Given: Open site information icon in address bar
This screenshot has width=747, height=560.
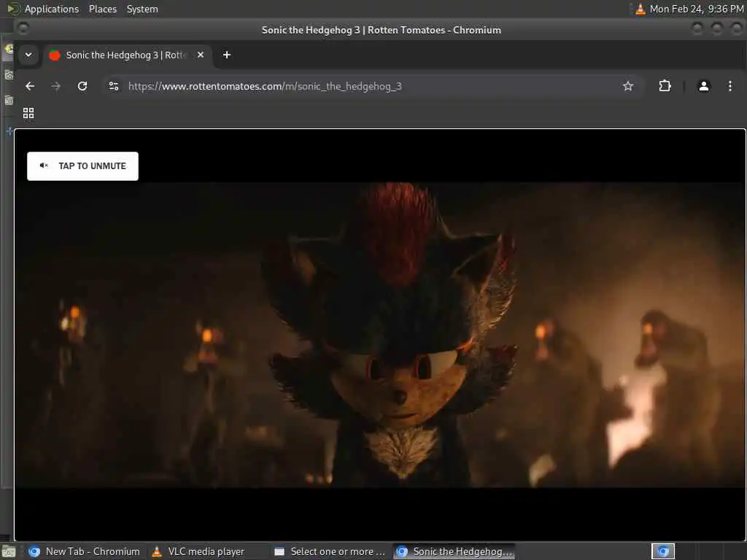Looking at the screenshot, I should (114, 86).
